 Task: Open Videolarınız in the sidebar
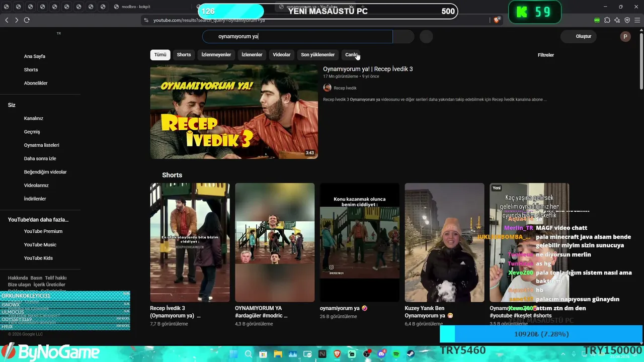[36, 186]
